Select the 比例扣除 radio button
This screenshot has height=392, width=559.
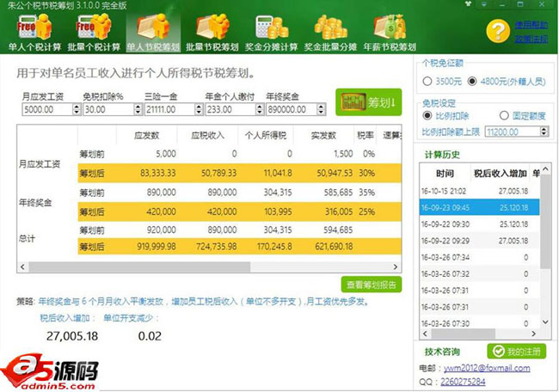click(427, 116)
